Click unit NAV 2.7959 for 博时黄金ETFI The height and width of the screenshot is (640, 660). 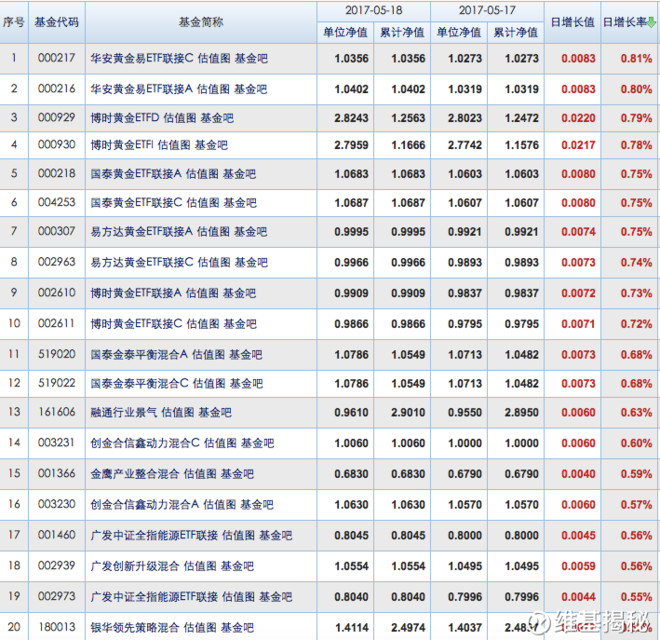[x=351, y=145]
